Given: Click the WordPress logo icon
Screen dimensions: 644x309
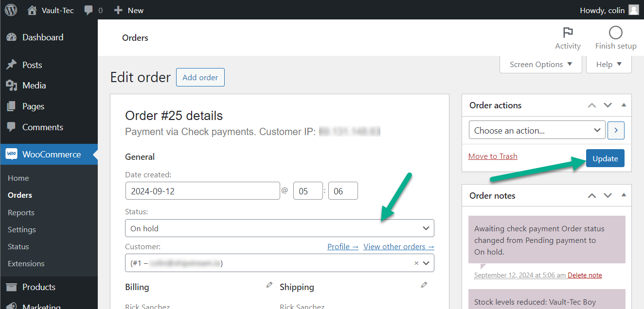Looking at the screenshot, I should coord(11,10).
